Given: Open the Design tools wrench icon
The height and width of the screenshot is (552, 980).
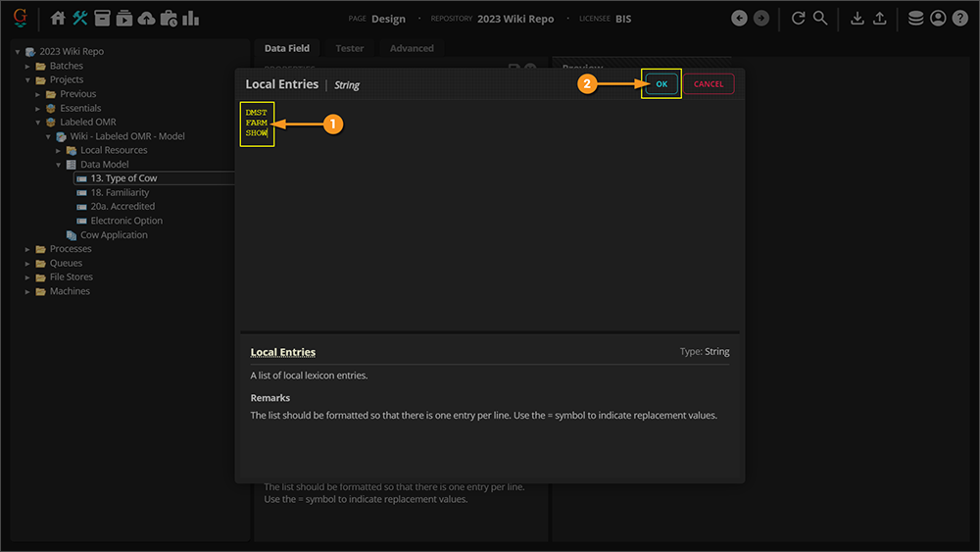Looking at the screenshot, I should (x=80, y=19).
